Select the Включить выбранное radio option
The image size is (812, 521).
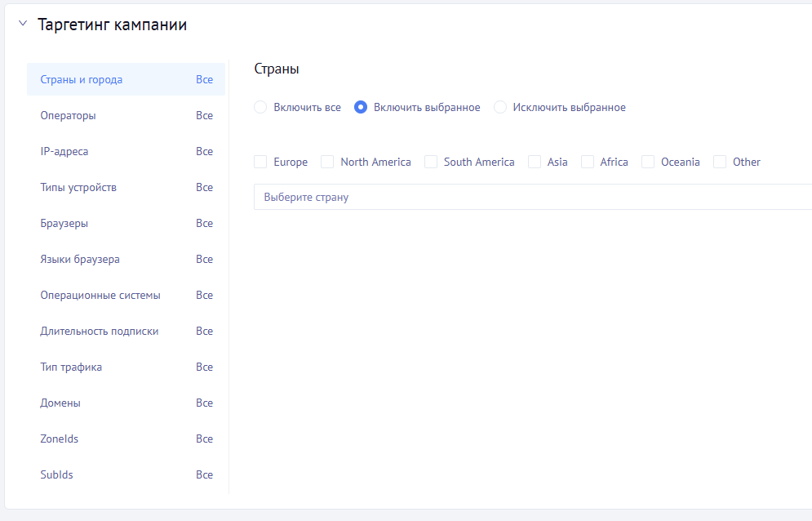coord(361,107)
